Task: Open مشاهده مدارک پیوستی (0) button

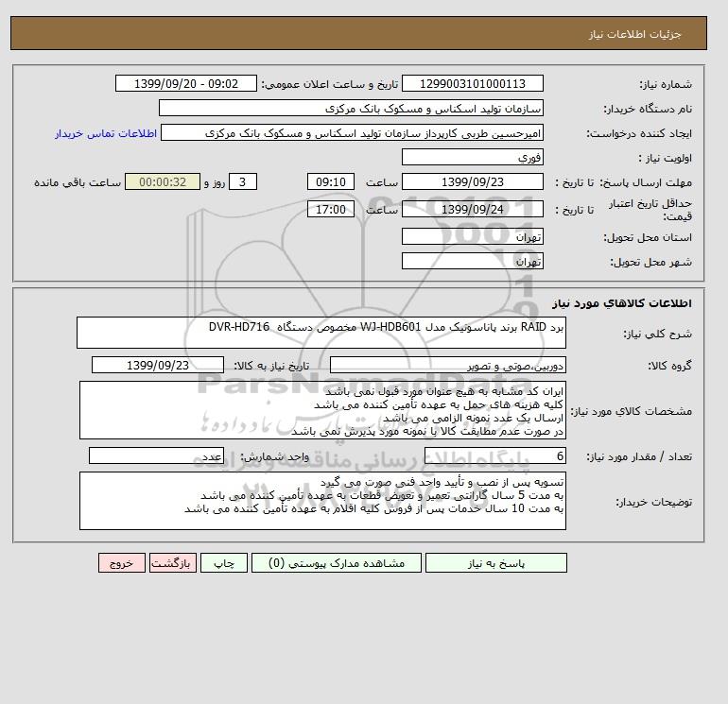Action: pos(337,563)
